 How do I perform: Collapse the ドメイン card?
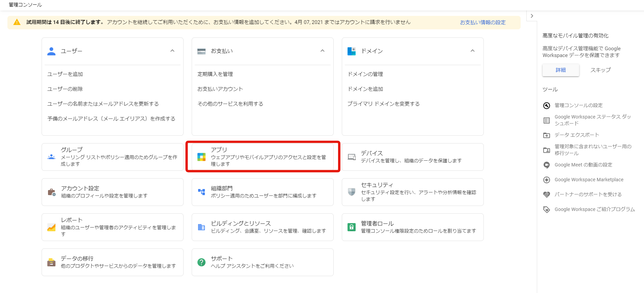point(473,51)
